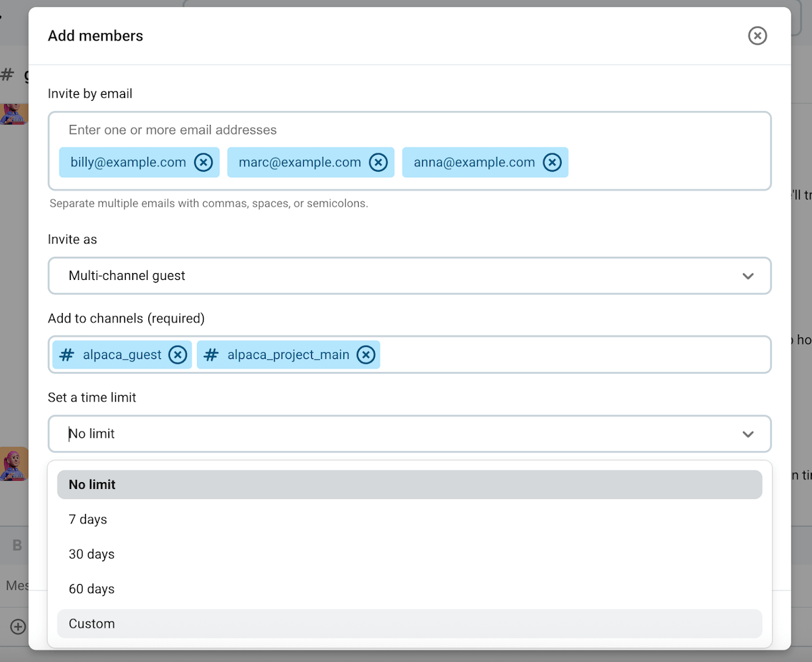Click the hash icon on alpaca_project_main chip
812x662 pixels.
pos(211,354)
